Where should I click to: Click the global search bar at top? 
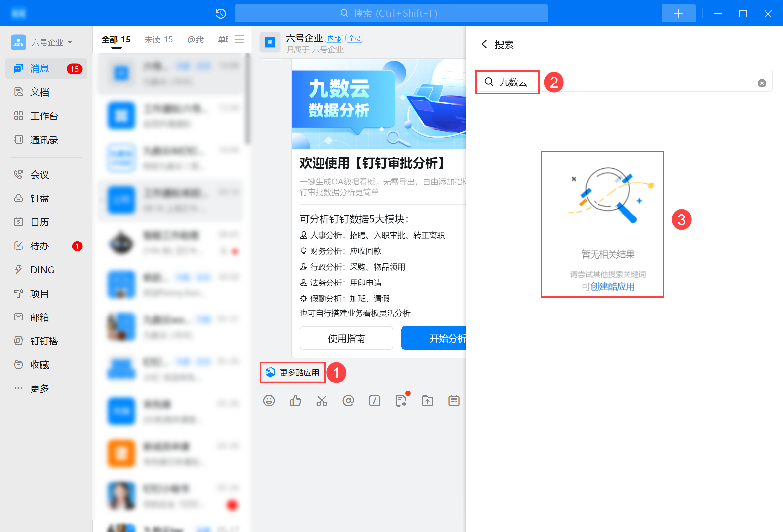(391, 13)
